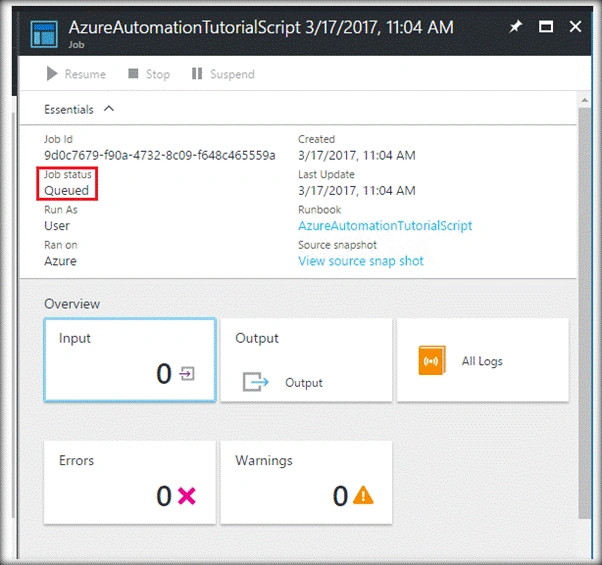
Task: Open the Warnings tile
Action: point(306,482)
